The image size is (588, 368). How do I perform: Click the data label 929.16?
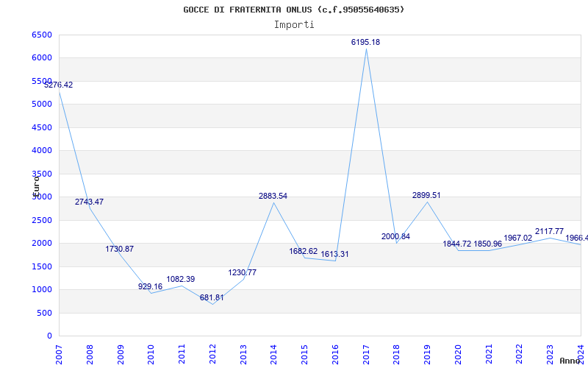151,286
